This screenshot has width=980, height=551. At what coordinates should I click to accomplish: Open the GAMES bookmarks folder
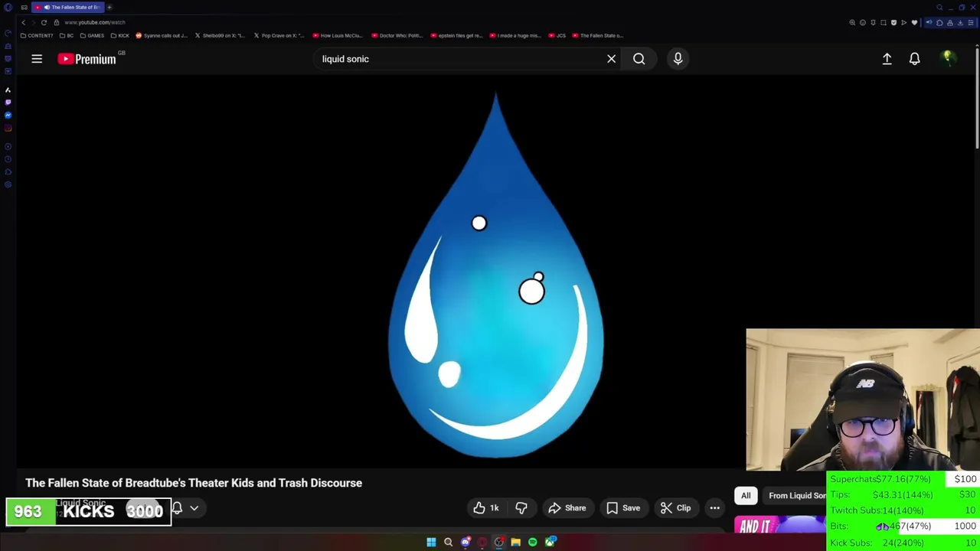pyautogui.click(x=92, y=35)
